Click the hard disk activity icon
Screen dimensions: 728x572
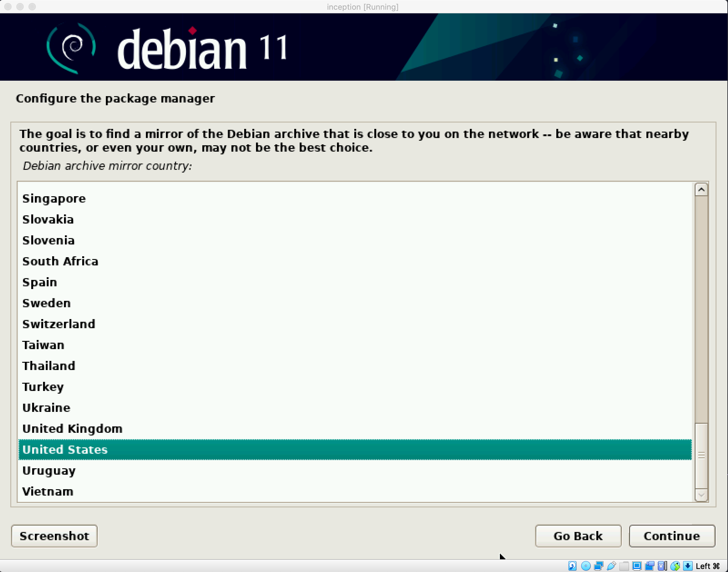(572, 566)
